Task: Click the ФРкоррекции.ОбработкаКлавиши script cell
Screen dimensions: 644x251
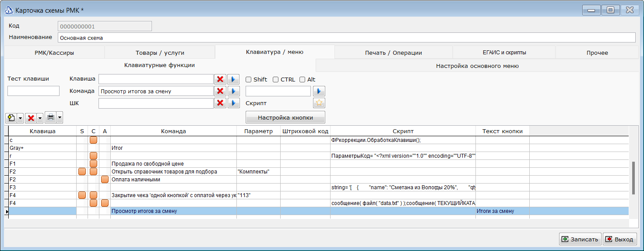Action: (403, 140)
